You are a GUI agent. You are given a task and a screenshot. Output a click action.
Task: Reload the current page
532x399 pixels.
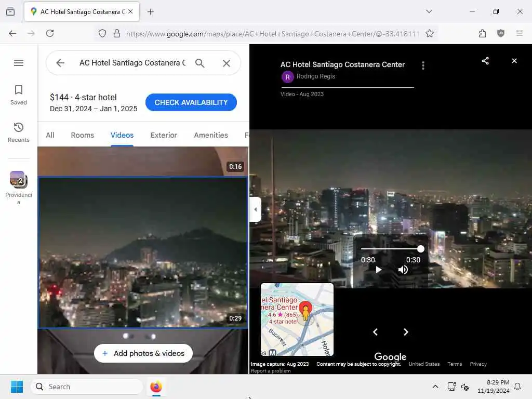pos(50,33)
